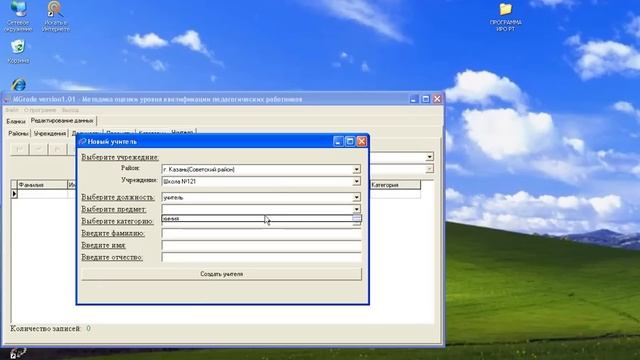Maximize the Новый учитель dialog

click(350, 141)
